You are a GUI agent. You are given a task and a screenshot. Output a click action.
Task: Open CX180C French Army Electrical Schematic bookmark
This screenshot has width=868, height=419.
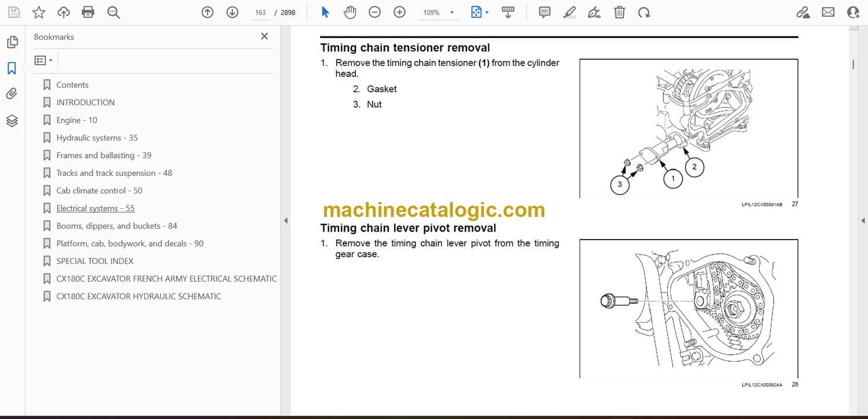coord(167,279)
